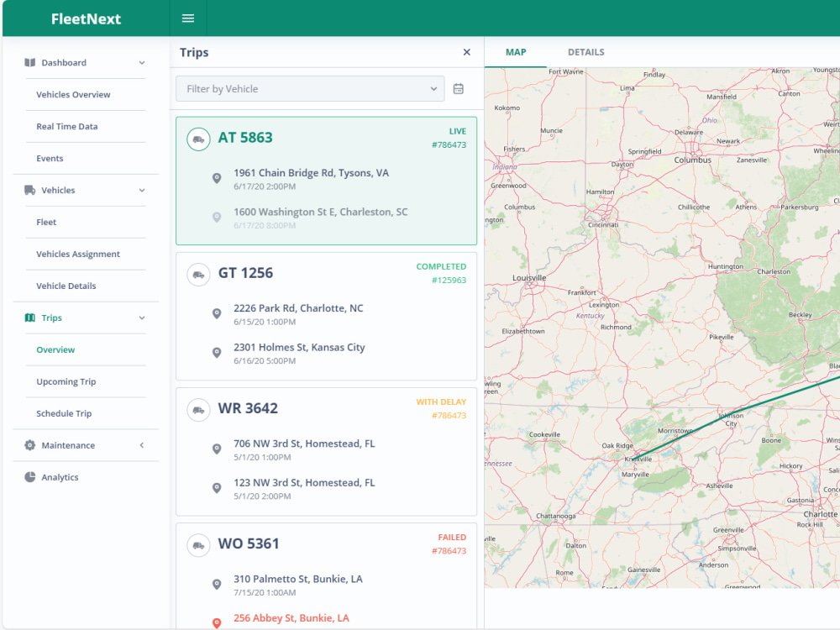Click the Dashboard book icon
Viewport: 840px width, 630px height.
30,63
